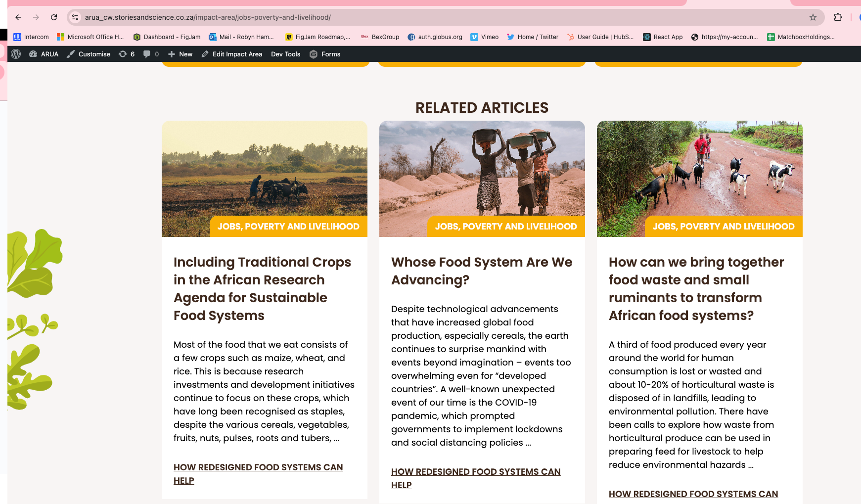Click the browser back arrow
The height and width of the screenshot is (504, 861).
(18, 17)
